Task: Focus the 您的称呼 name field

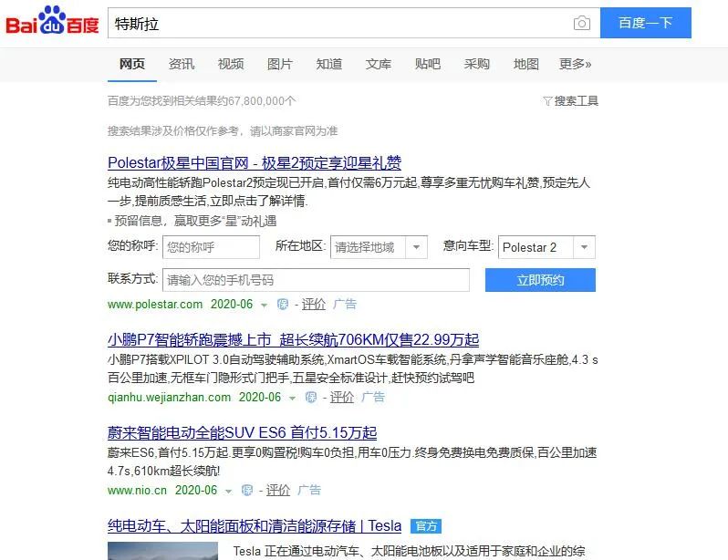Action: pyautogui.click(x=211, y=247)
